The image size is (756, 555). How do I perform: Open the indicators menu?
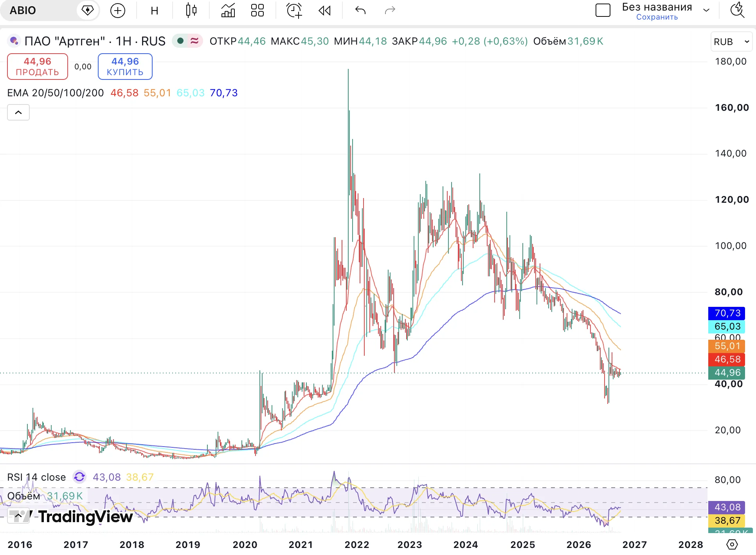pos(228,11)
